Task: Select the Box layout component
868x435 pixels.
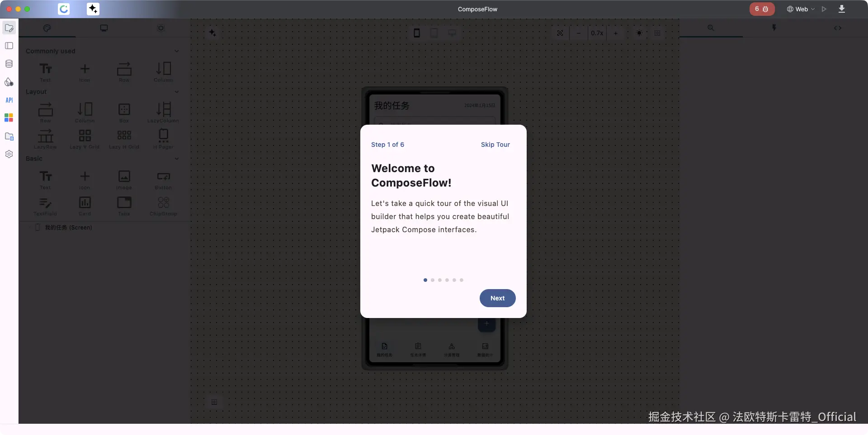Action: 124,112
